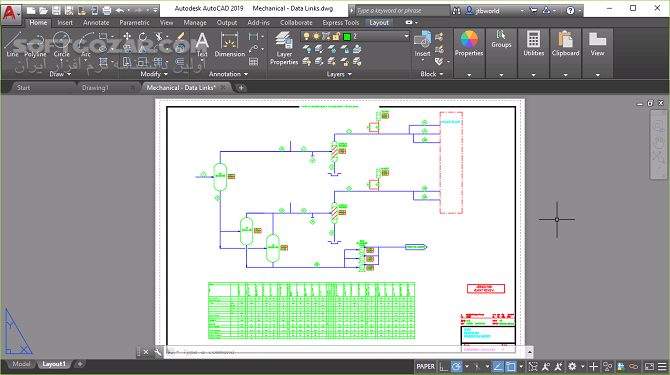Select the Polyline tool

coord(35,44)
